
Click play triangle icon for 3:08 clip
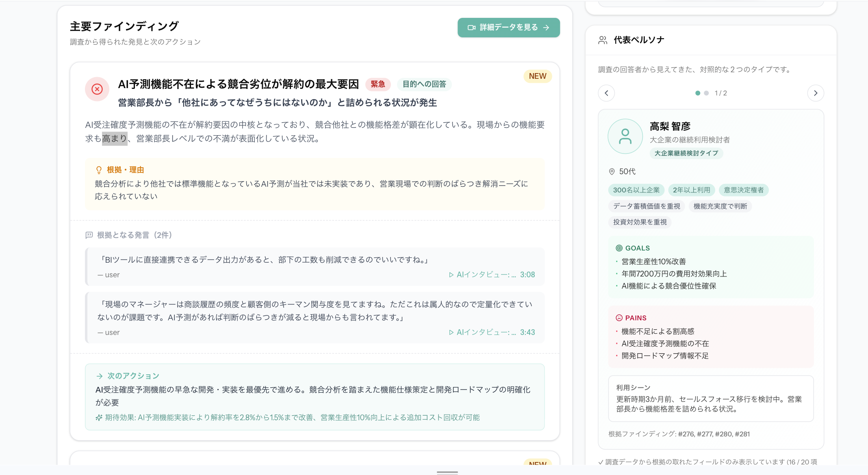451,275
